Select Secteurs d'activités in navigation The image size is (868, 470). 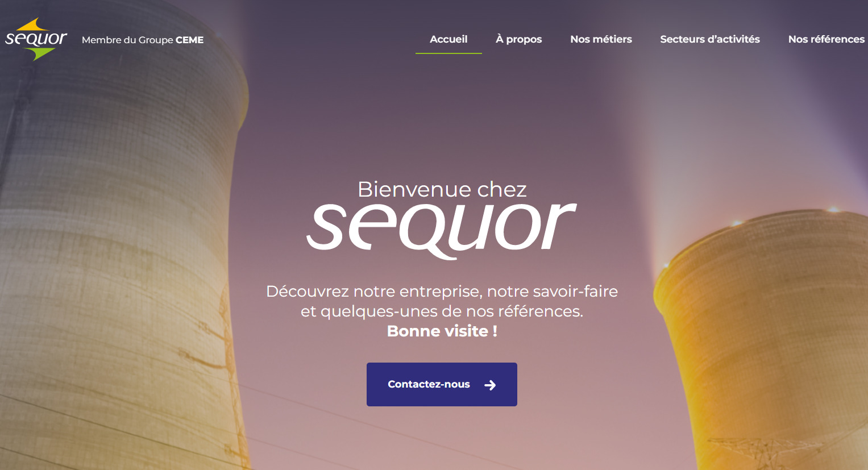pyautogui.click(x=710, y=39)
